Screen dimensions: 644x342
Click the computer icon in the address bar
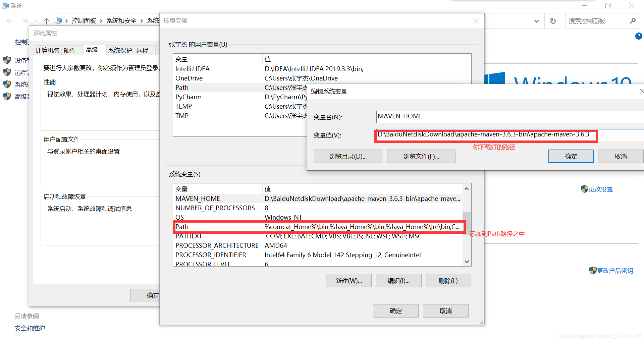point(59,21)
